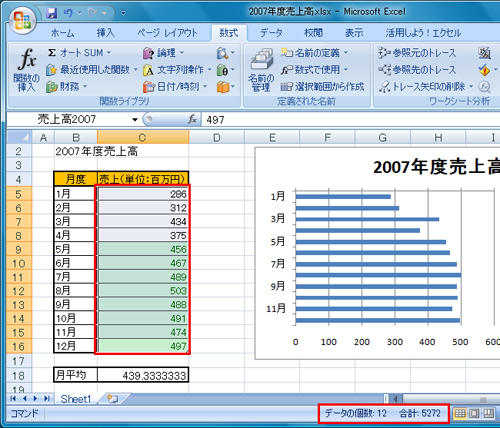This screenshot has height=428, width=500.
Task: Click 選択範囲から作成
Action: [x=322, y=87]
